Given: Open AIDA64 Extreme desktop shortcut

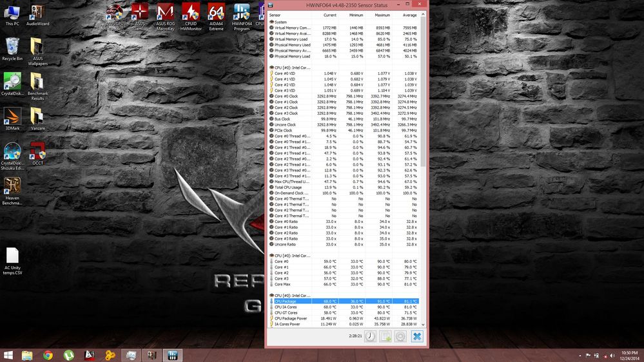Looking at the screenshot, I should [x=216, y=17].
